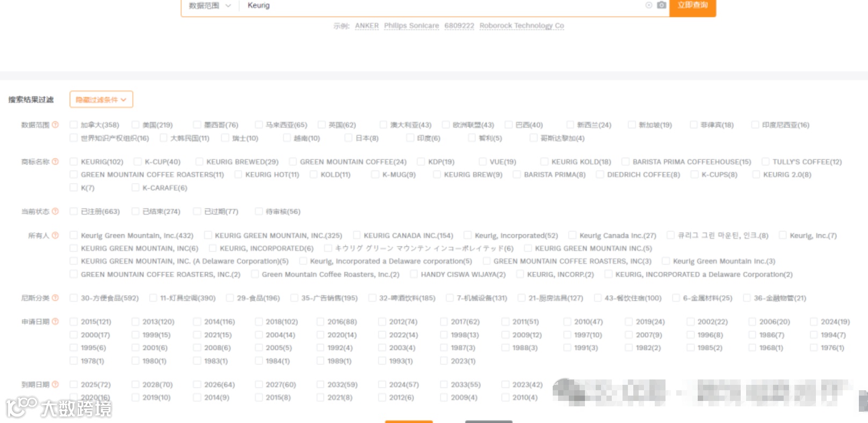The height and width of the screenshot is (423, 868).
Task: Enable the 日本(8) filter
Action: pos(349,138)
